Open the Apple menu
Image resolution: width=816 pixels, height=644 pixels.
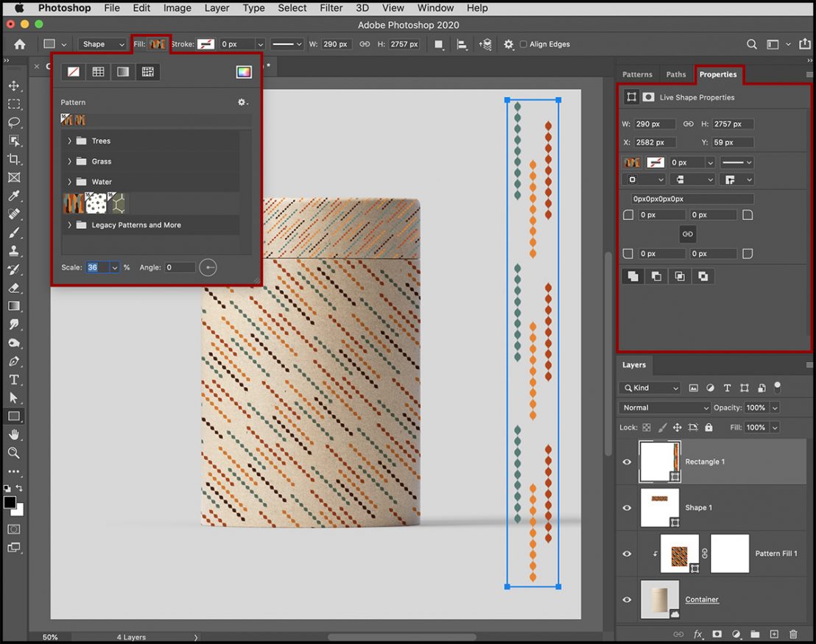tap(18, 8)
